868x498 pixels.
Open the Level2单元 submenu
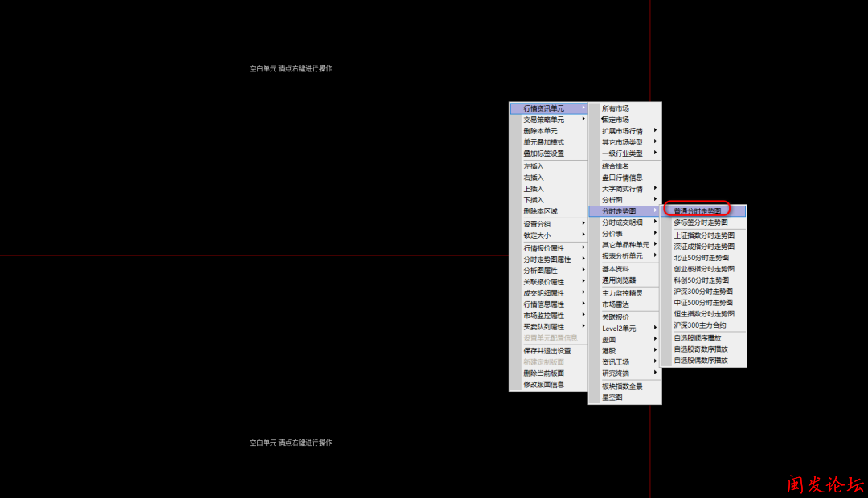619,329
